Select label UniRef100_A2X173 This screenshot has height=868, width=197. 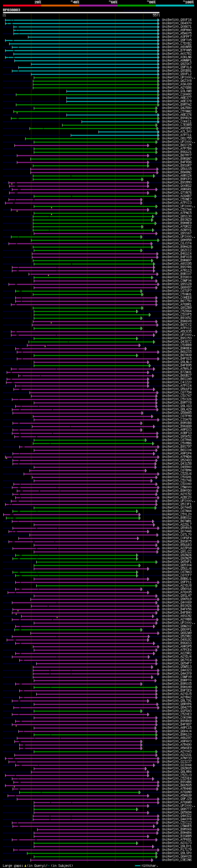[x=177, y=843]
